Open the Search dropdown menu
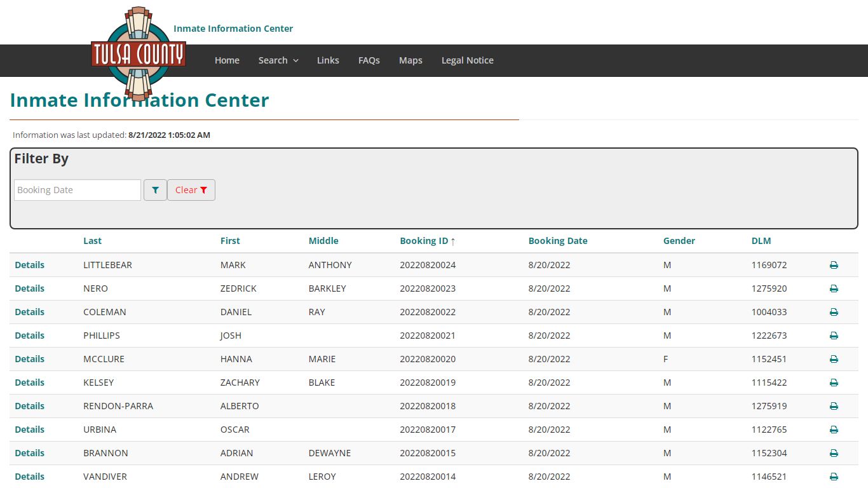Image resolution: width=868 pixels, height=488 pixels. 278,60
